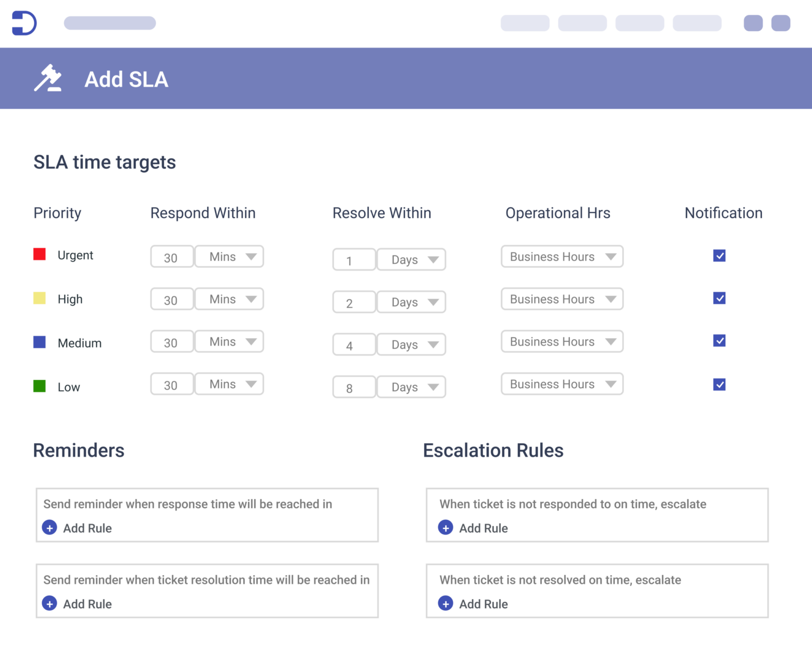Click the first navigation placeholder in the top-right toolbar
The height and width of the screenshot is (652, 812).
[524, 23]
